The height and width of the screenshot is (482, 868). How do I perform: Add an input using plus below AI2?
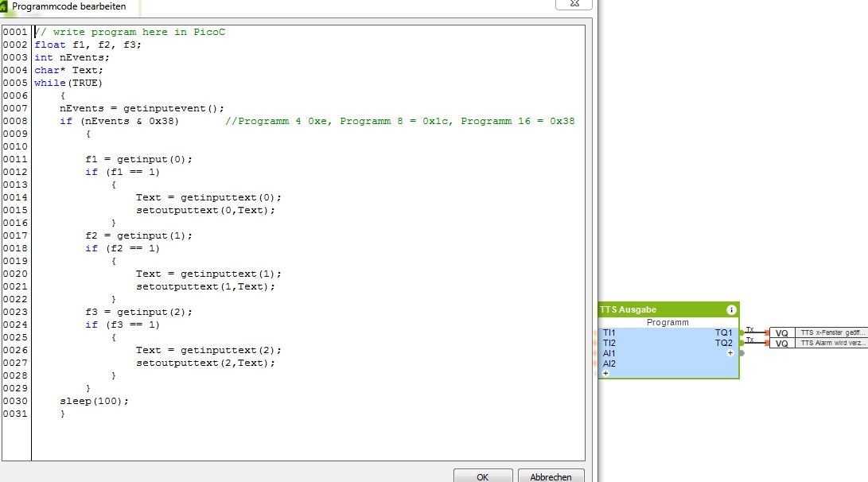pyautogui.click(x=605, y=374)
